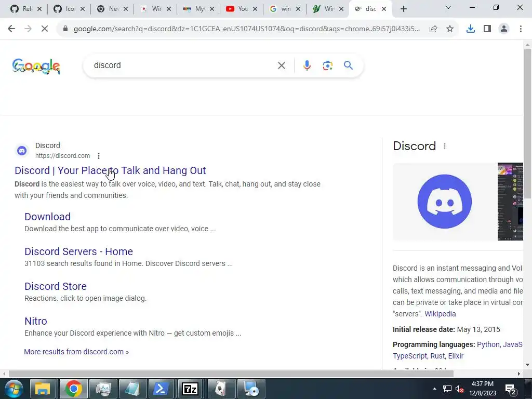The height and width of the screenshot is (399, 532).
Task: Click the Discord app screenshot thumbnail
Action: coord(510,202)
